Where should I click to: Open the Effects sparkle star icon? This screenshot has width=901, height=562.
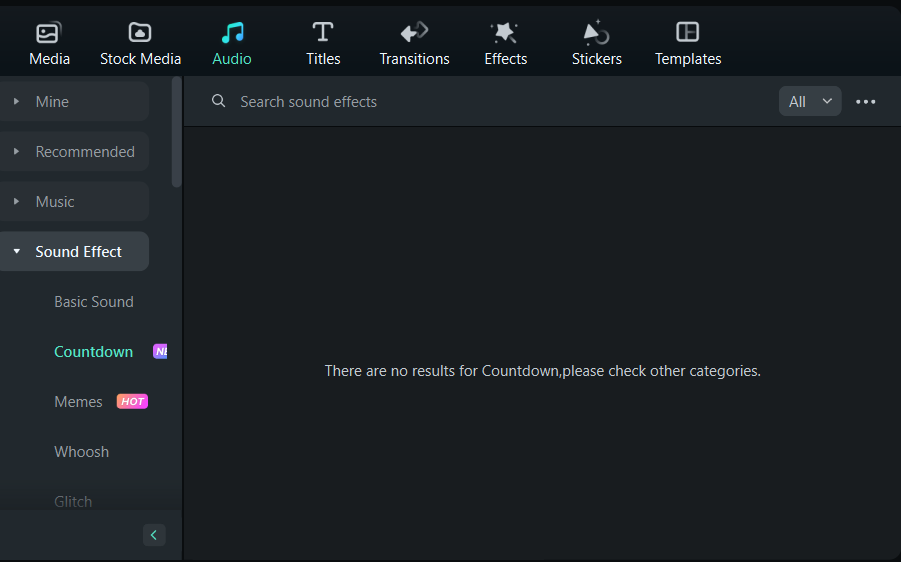[x=505, y=32]
